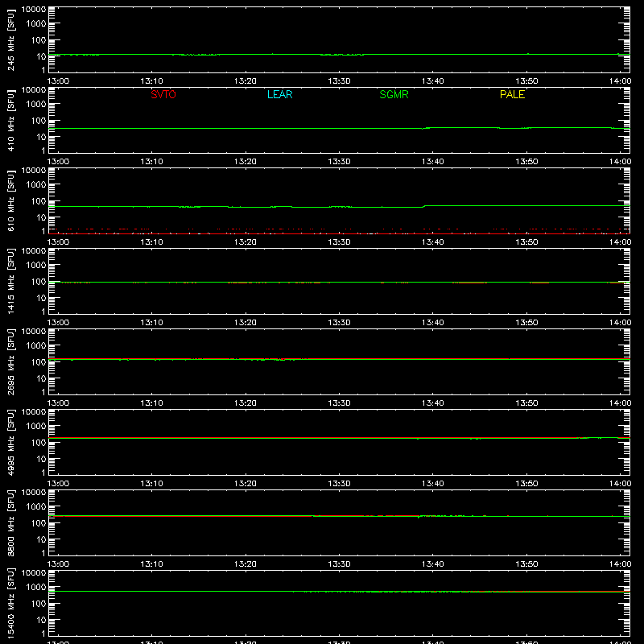The image size is (644, 644).
Task: Click 13:50 time label below 610 MHz panel
Action: (x=526, y=242)
